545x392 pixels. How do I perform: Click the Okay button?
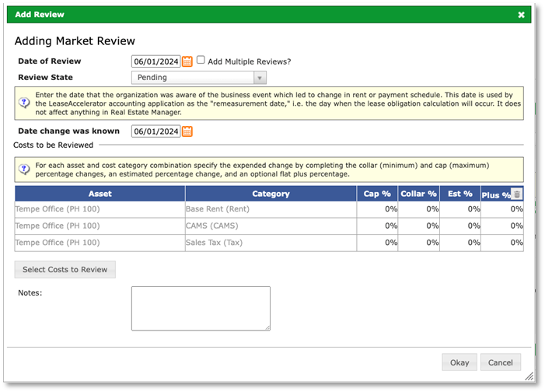tap(459, 362)
